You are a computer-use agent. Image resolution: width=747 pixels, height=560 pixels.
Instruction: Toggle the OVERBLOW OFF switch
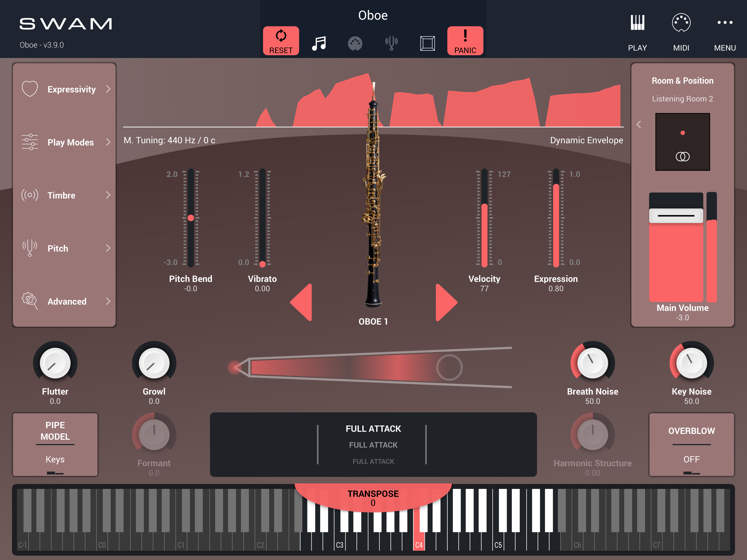(691, 445)
